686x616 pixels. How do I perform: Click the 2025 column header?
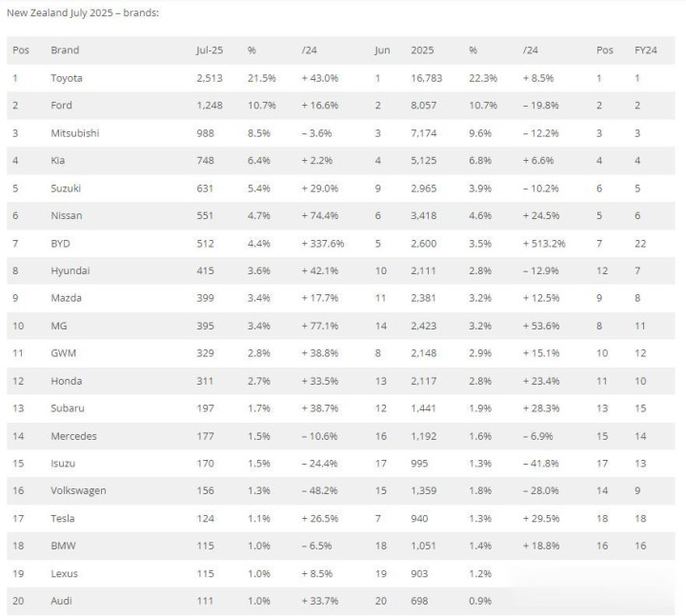coord(422,50)
